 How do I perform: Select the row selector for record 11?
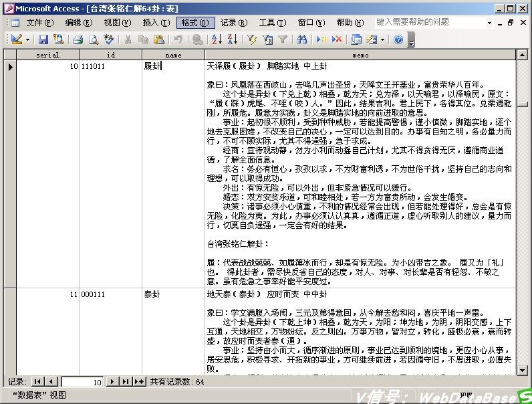tap(10, 331)
